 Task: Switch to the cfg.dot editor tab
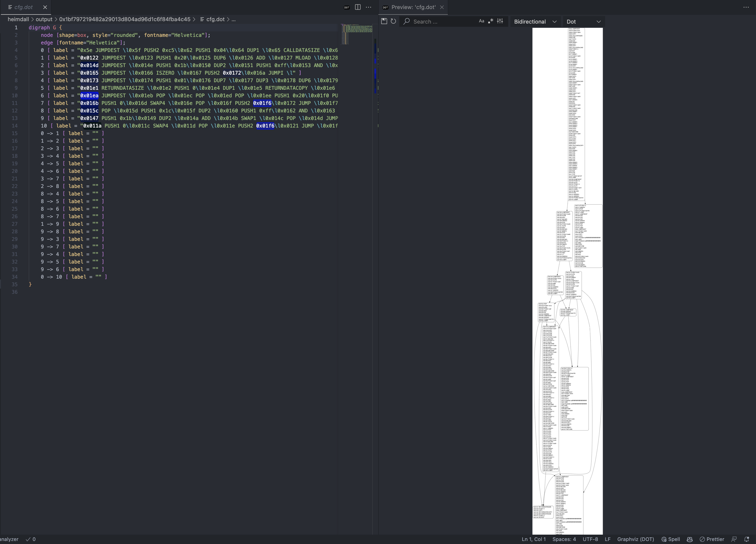[x=23, y=7]
